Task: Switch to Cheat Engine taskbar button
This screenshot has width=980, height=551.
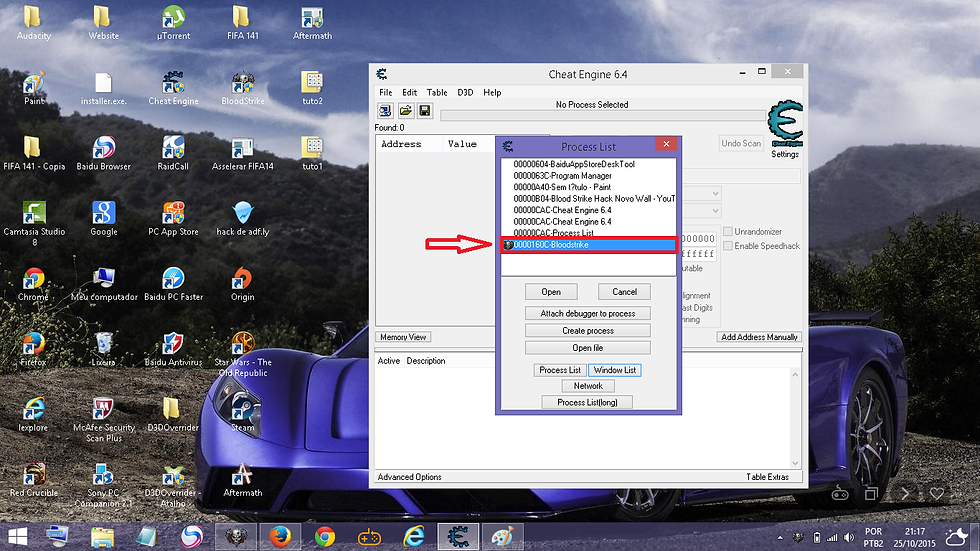Action: (458, 537)
